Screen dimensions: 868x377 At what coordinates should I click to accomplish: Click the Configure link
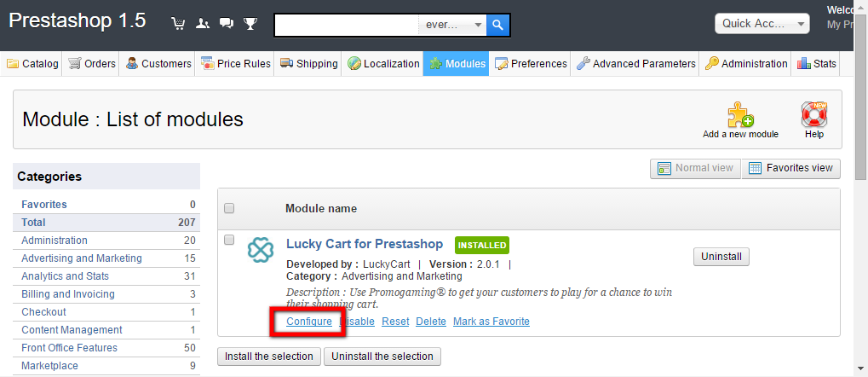(309, 322)
